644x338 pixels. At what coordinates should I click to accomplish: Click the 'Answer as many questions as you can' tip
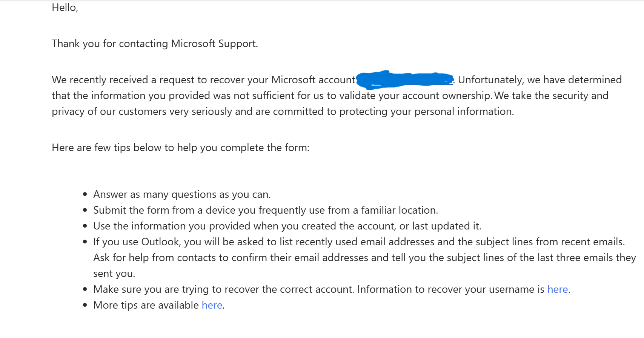(x=182, y=194)
